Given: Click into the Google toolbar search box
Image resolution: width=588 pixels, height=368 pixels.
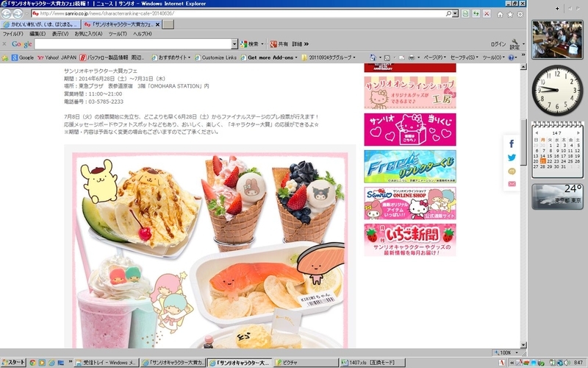Looking at the screenshot, I should [133, 44].
